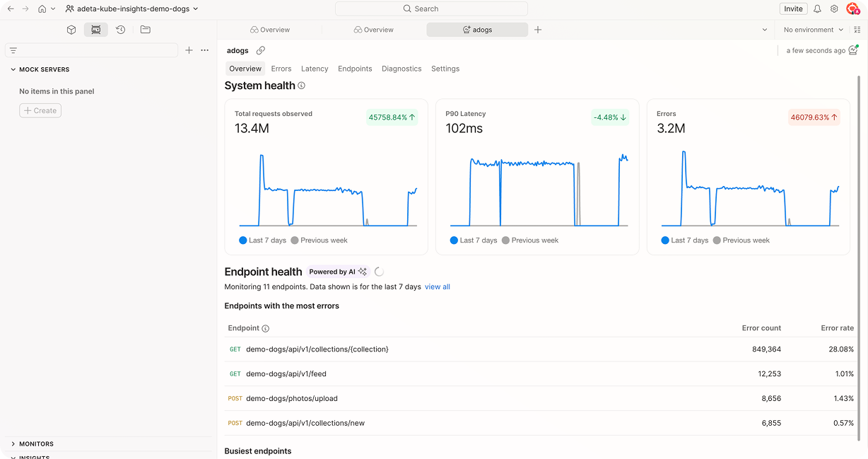Click the sync status icon beside a few seconds ago
The width and height of the screenshot is (868, 459).
click(852, 50)
